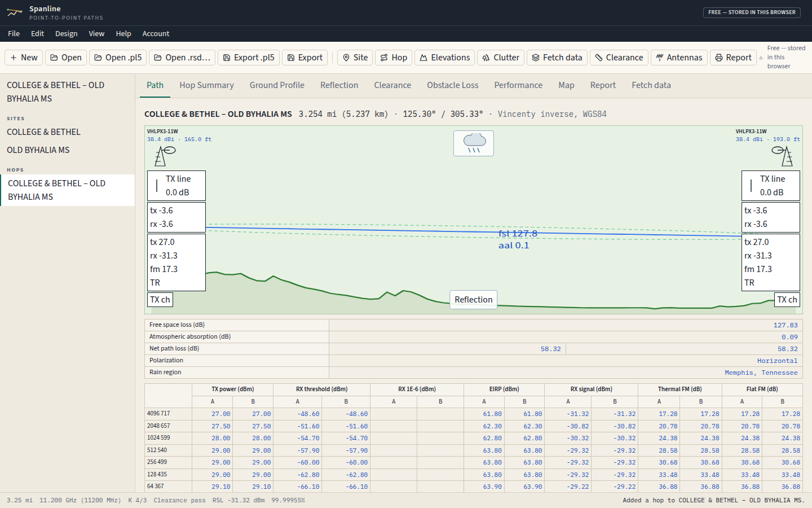
Task: Click the right site antenna tower icon
Action: 783,156
